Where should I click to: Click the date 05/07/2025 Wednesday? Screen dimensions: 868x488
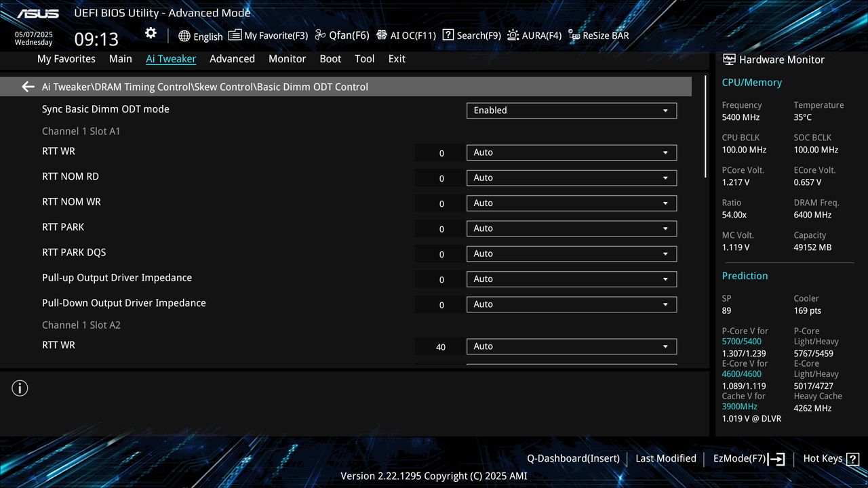coord(34,38)
